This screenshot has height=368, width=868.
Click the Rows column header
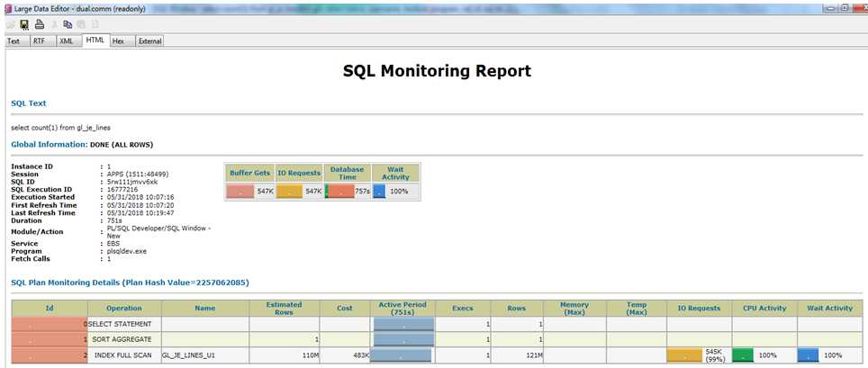click(x=517, y=309)
